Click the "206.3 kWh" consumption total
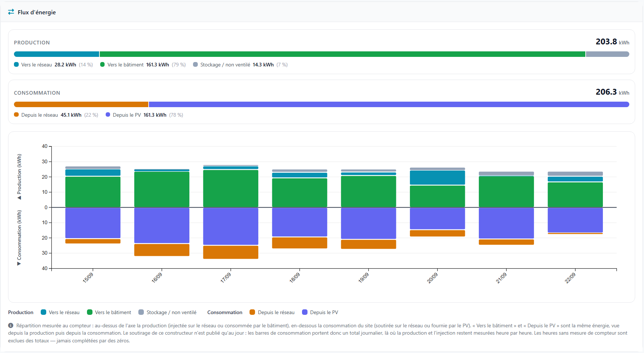Image resolution: width=644 pixels, height=353 pixels. pyautogui.click(x=612, y=92)
